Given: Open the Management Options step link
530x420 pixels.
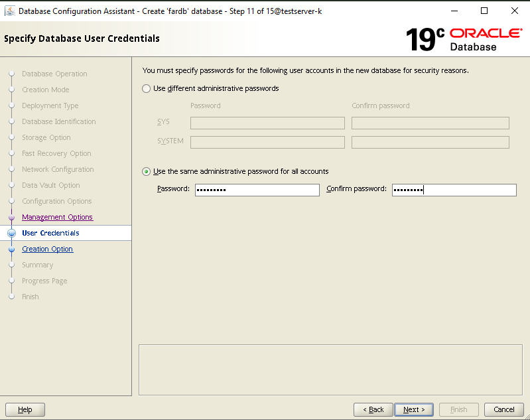Looking at the screenshot, I should (58, 217).
